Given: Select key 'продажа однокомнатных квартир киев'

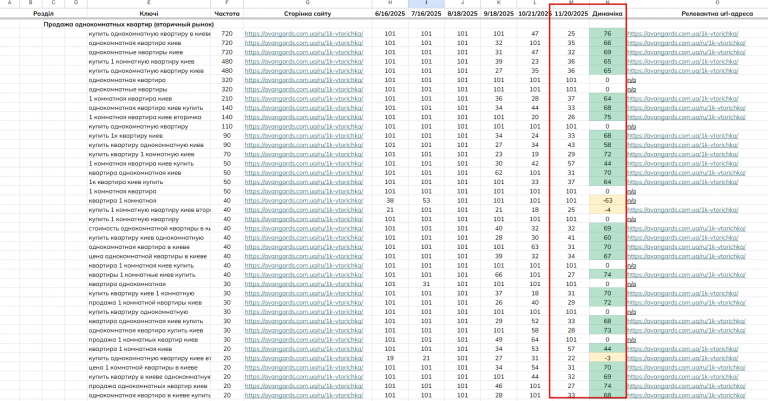Looking at the screenshot, I should point(148,386).
